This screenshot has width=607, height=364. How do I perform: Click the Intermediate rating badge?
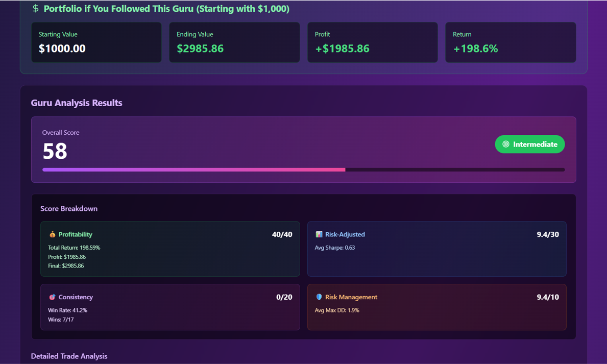pos(529,144)
